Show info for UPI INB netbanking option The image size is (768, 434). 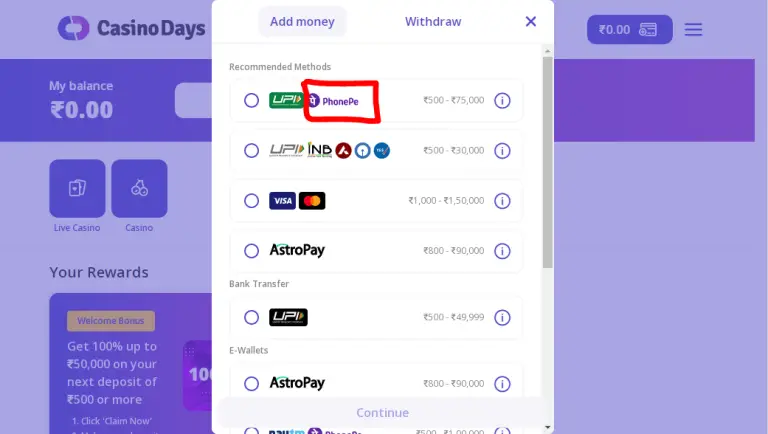coord(502,151)
